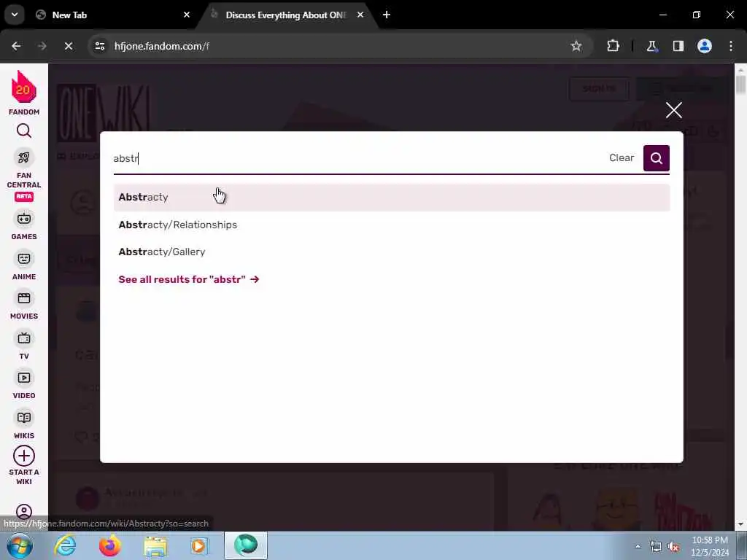The image size is (747, 560).
Task: Open Windows Explorer folder from taskbar
Action: click(x=155, y=546)
